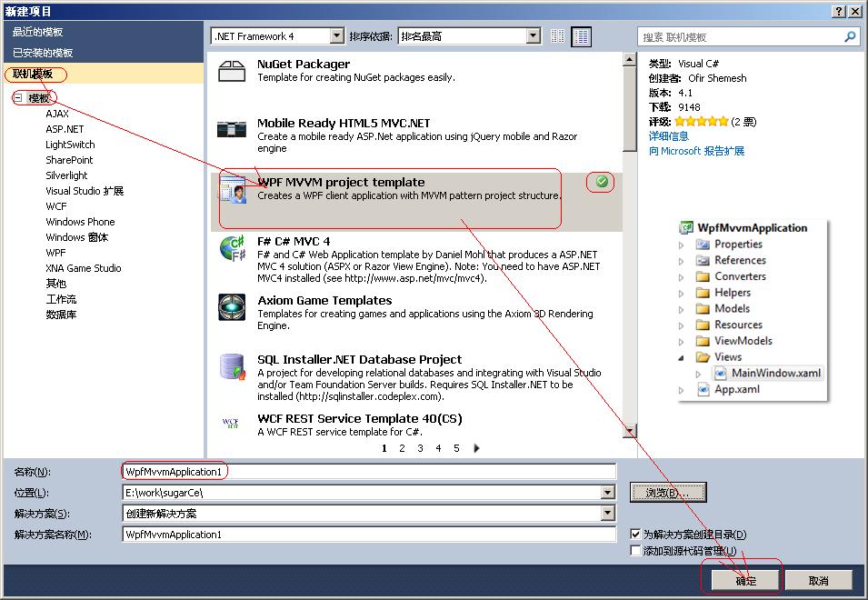Toggle create directory for solution checkbox
The width and height of the screenshot is (868, 600).
(x=635, y=535)
